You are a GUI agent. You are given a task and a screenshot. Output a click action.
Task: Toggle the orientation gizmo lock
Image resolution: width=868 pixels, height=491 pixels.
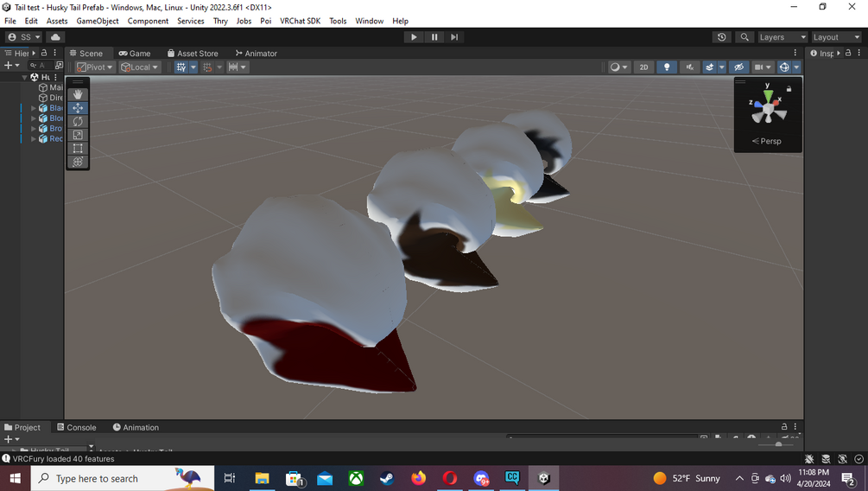coord(789,89)
